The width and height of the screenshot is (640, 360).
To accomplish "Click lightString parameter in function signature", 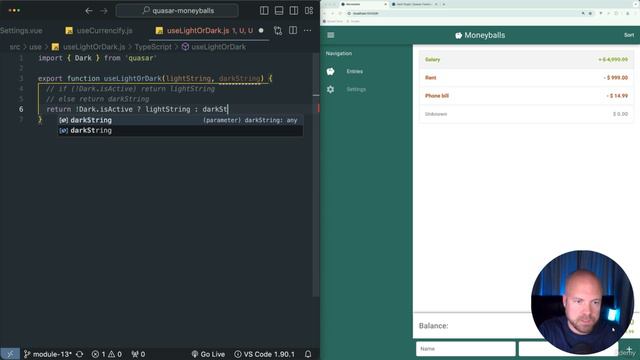I will 188,78.
